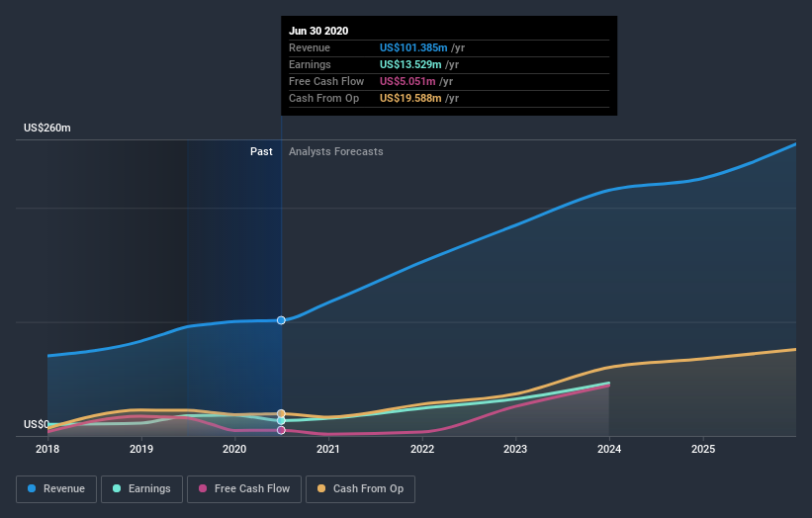Toggle the Earnings legend button
The height and width of the screenshot is (518, 812).
141,489
